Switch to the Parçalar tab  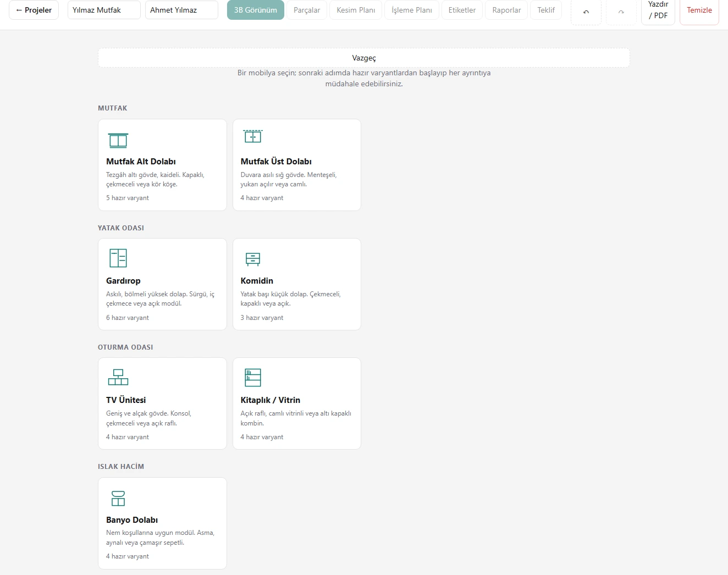point(307,10)
